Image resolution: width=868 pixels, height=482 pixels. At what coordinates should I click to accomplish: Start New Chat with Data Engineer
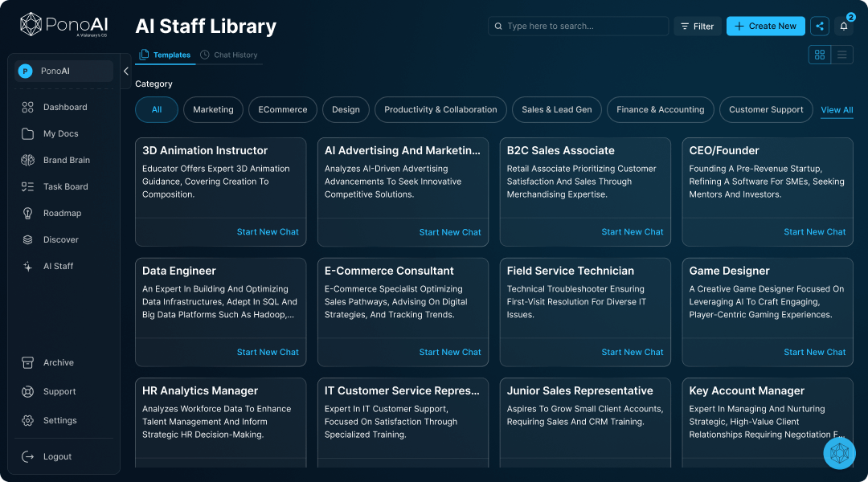pyautogui.click(x=268, y=352)
